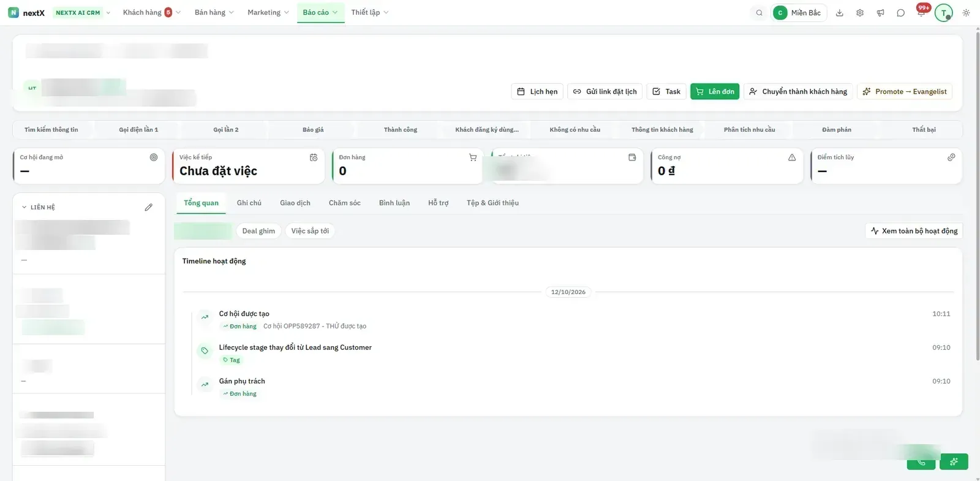Click Xem toàn bộ hoạt động link

914,231
